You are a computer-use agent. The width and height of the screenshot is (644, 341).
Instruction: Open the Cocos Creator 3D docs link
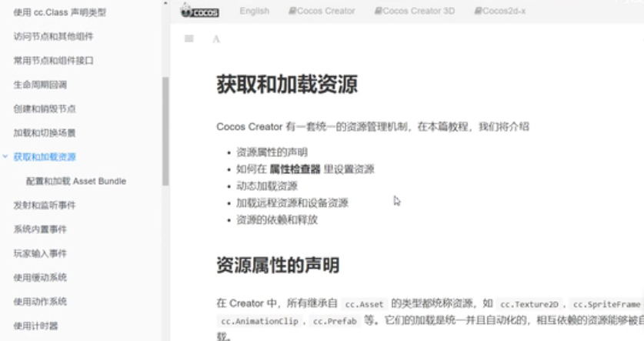[415, 11]
